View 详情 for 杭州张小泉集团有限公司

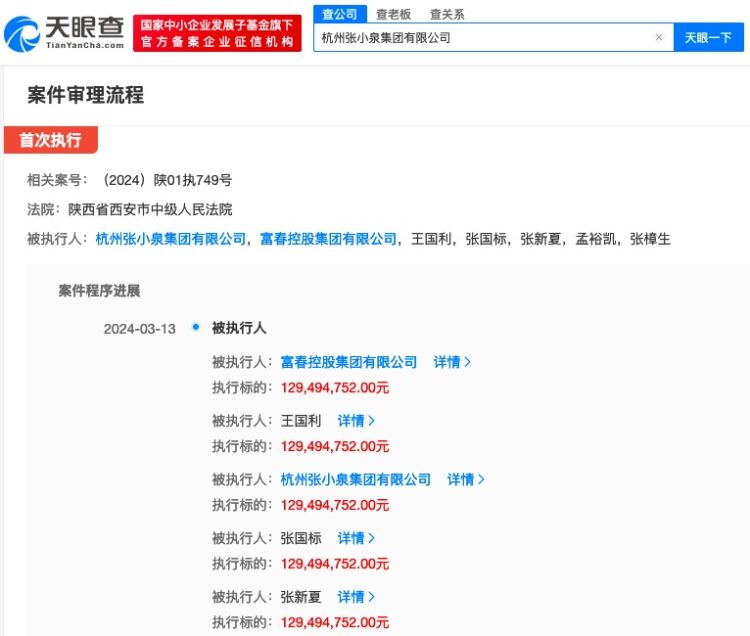(465, 479)
